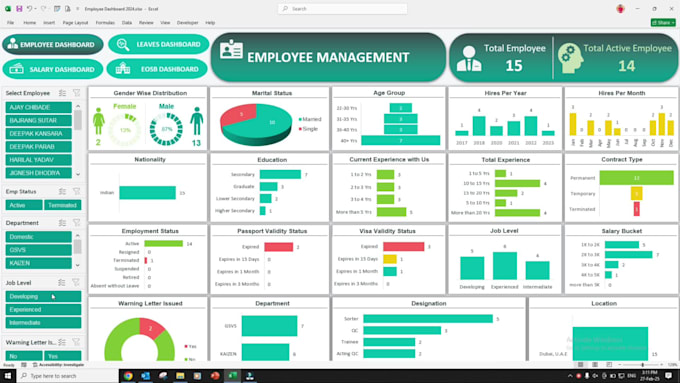Screen dimensions: 680x383
Task: Click Accessibility: Investigate in status bar
Action: pos(58,365)
